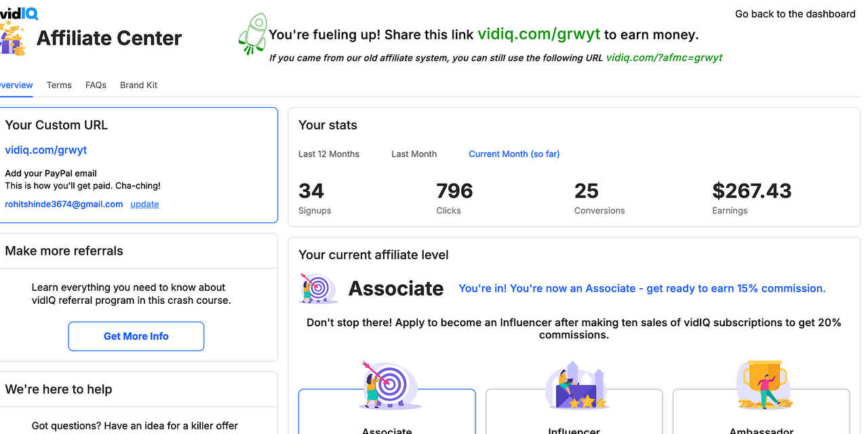The width and height of the screenshot is (868, 434).
Task: Show stats for Last 12 Months
Action: pos(329,154)
